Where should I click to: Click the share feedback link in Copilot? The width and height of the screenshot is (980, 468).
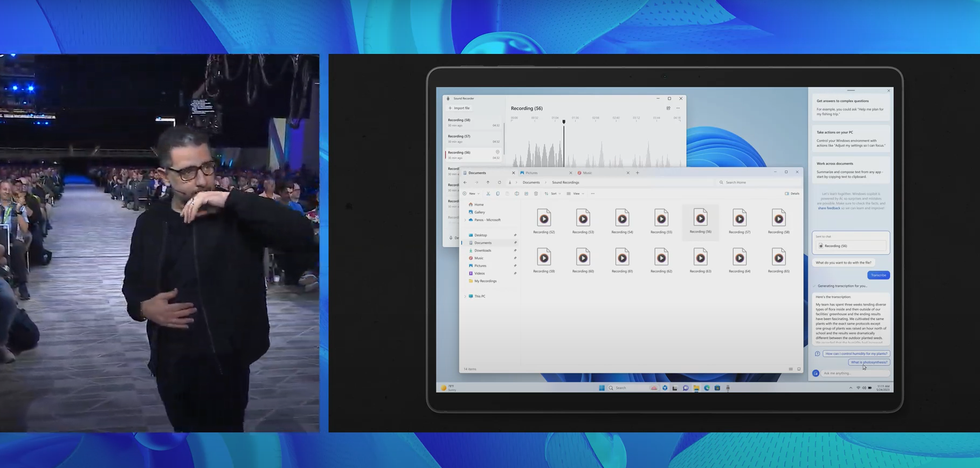[829, 208]
